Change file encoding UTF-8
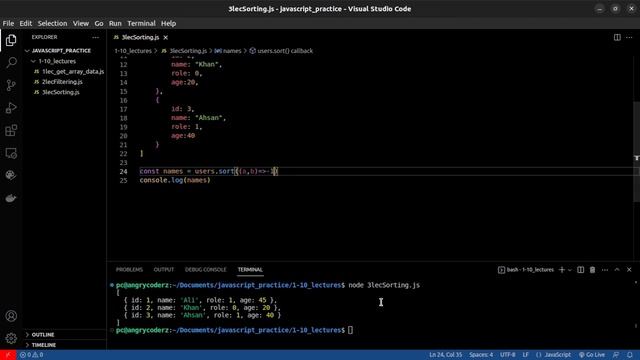 [x=507, y=355]
